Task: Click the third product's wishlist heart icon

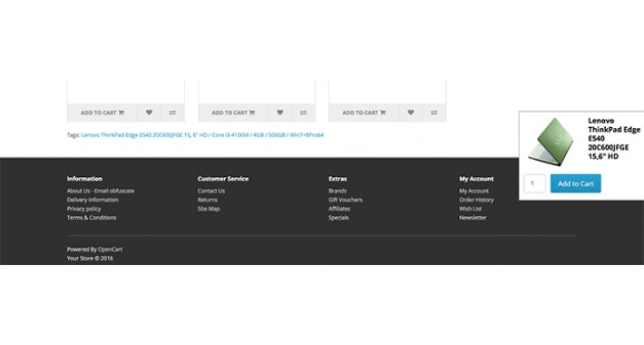Action: (411, 113)
